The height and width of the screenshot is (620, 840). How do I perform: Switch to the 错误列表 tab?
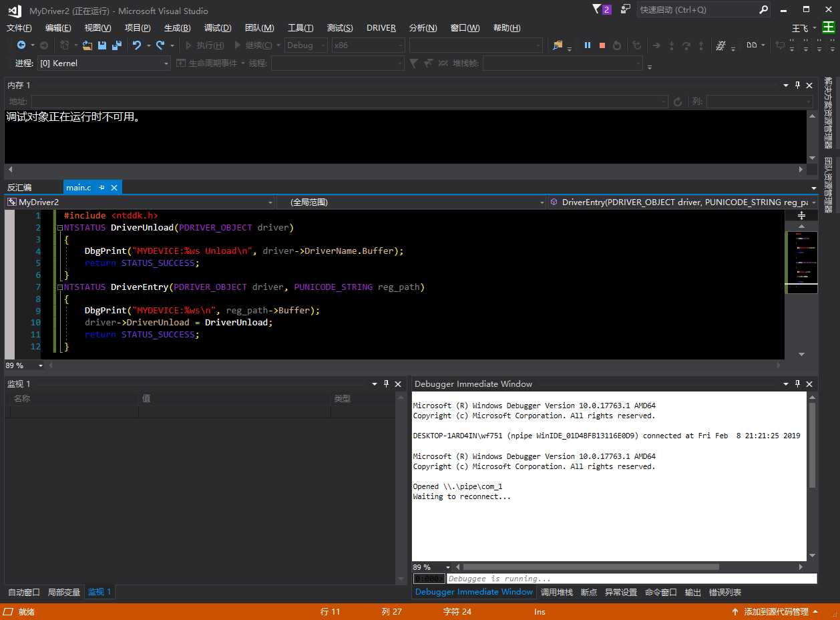click(725, 592)
